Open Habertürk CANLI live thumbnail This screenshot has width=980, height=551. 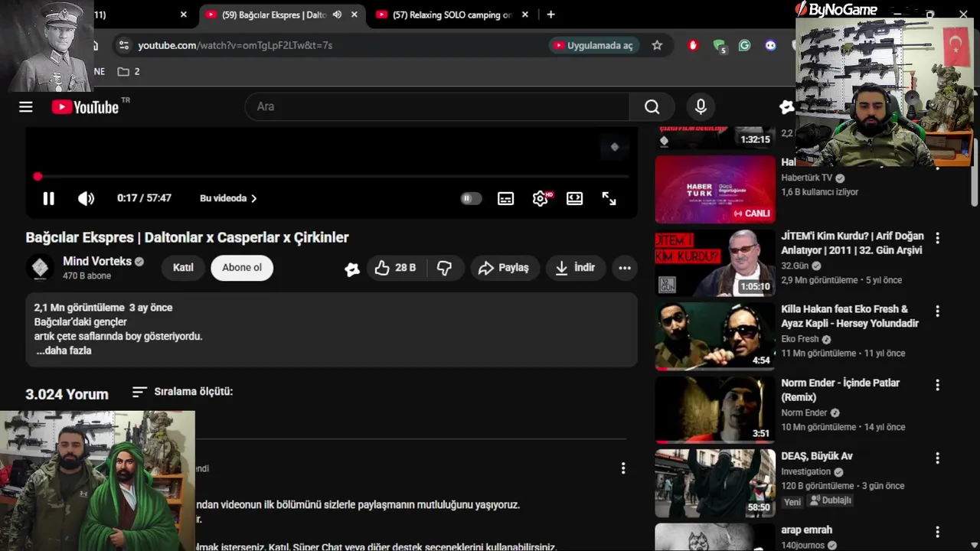coord(715,189)
